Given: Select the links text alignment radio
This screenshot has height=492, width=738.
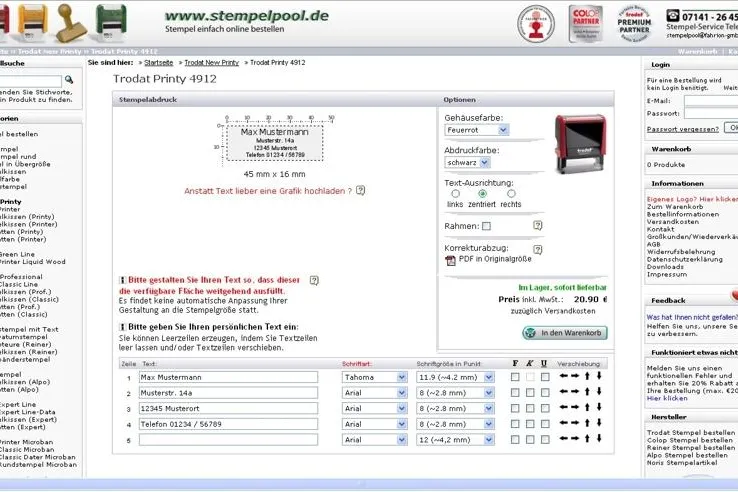Looking at the screenshot, I should tap(455, 194).
